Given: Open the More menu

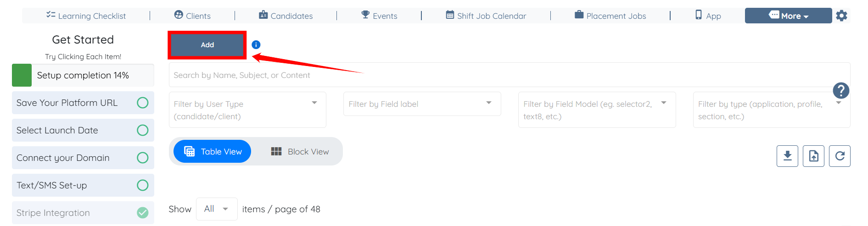Looking at the screenshot, I should coord(788,16).
